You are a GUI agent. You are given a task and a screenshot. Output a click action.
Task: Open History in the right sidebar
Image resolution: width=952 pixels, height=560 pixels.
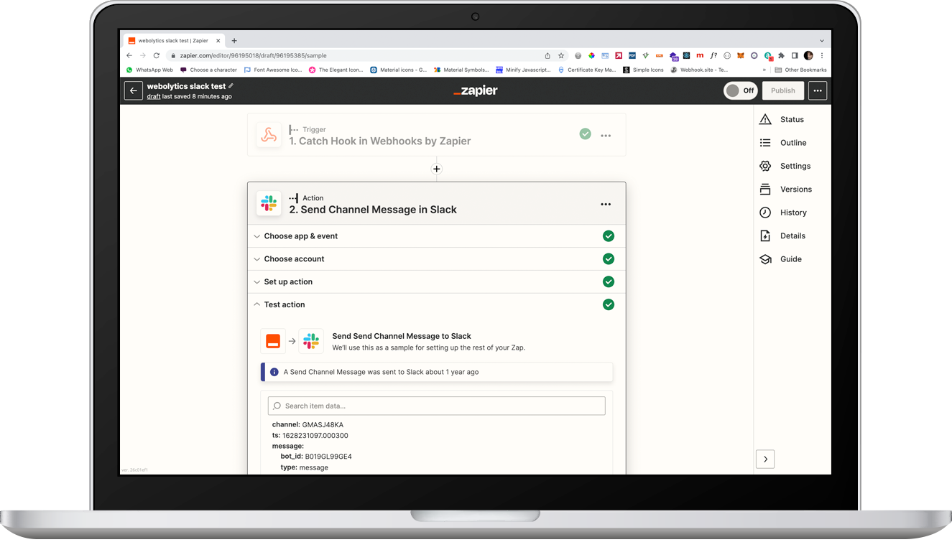click(793, 213)
